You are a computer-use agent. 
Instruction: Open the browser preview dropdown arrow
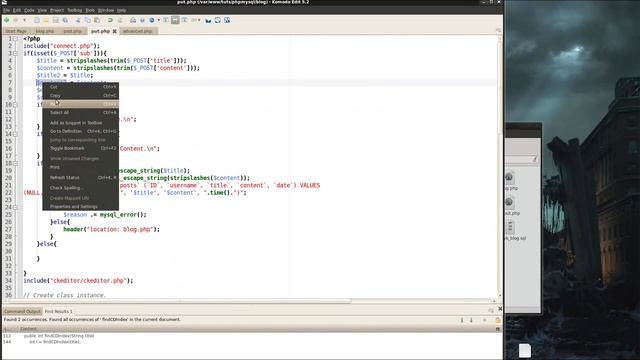click(158, 20)
